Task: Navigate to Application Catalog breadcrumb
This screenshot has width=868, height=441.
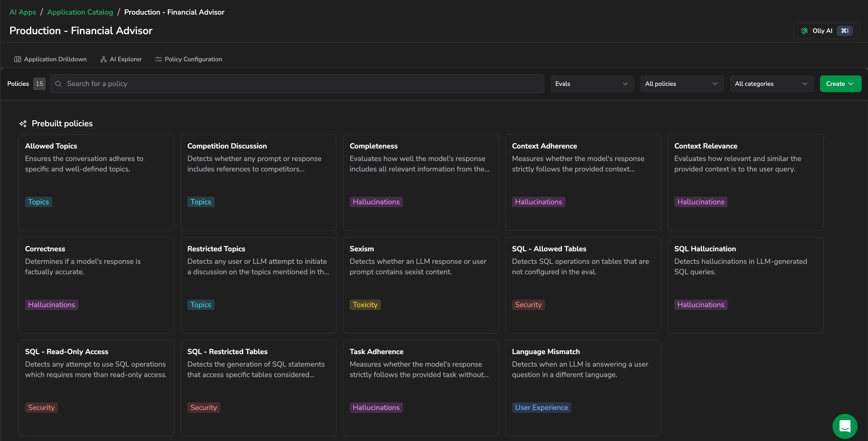Action: [80, 12]
